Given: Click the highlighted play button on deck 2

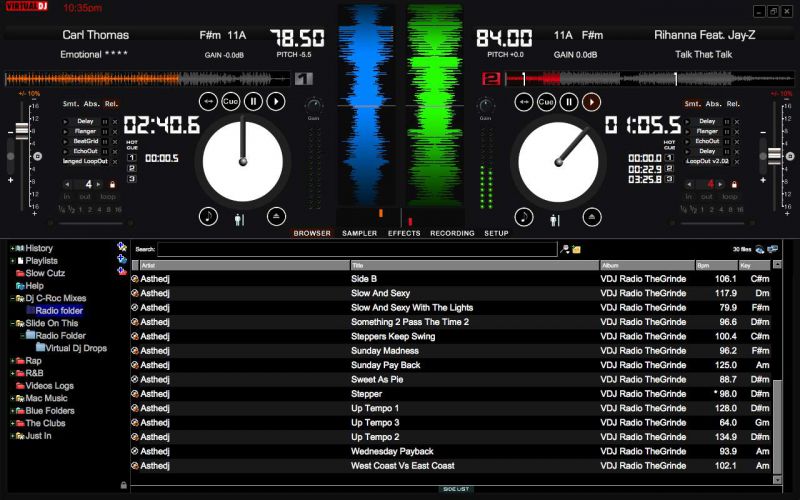Looking at the screenshot, I should pyautogui.click(x=591, y=102).
